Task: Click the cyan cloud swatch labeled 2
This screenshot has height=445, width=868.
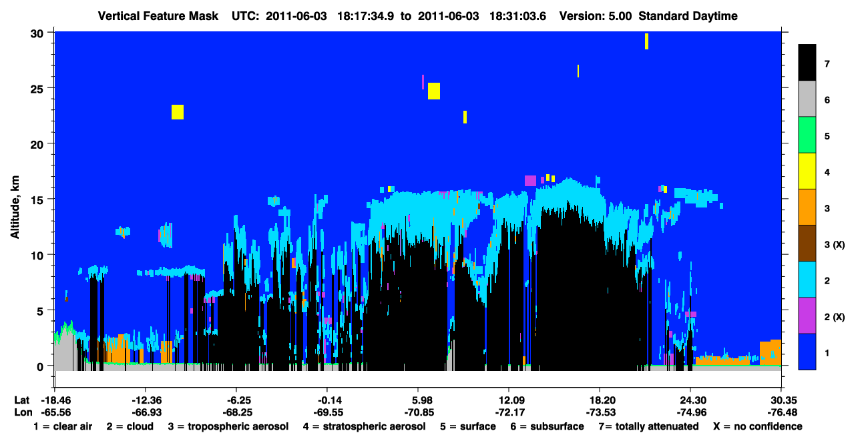Action: (x=807, y=280)
